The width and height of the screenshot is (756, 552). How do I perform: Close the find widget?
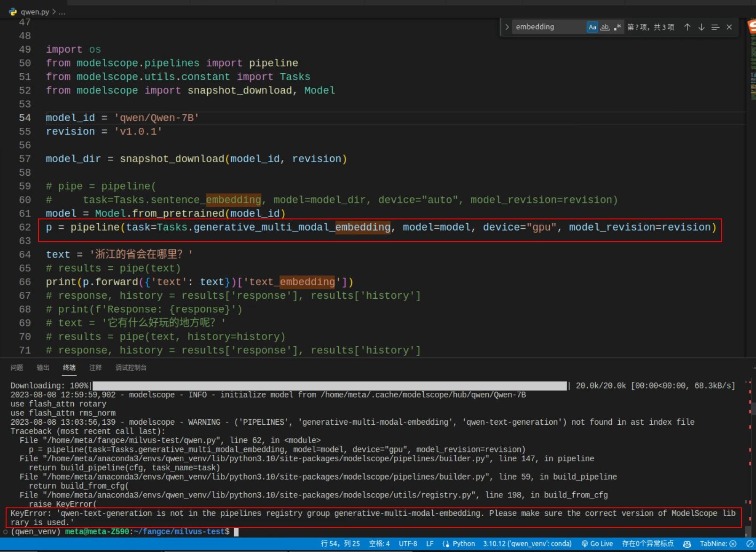point(729,27)
